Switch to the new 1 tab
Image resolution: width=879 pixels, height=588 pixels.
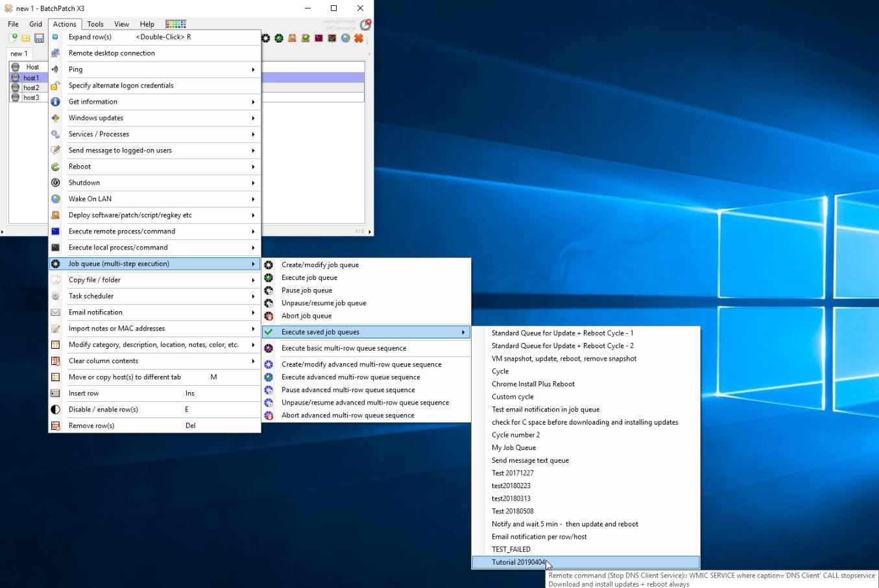pyautogui.click(x=19, y=53)
